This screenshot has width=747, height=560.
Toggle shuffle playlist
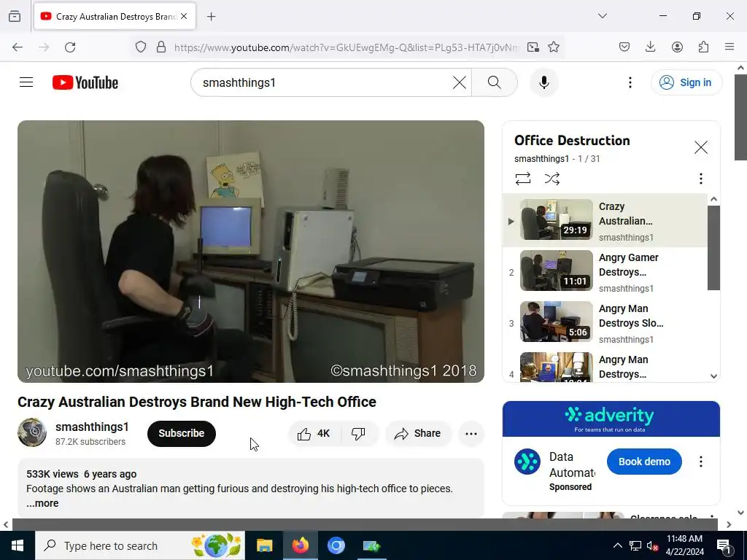click(551, 179)
